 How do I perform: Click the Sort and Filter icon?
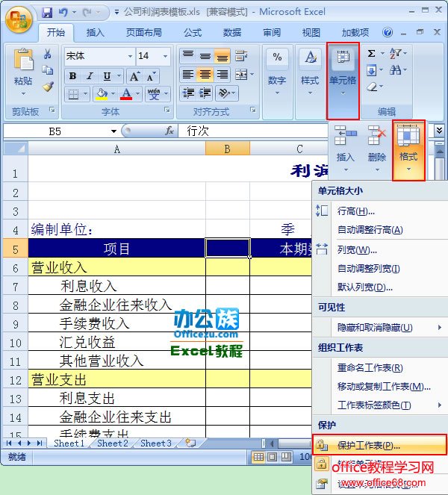point(395,53)
